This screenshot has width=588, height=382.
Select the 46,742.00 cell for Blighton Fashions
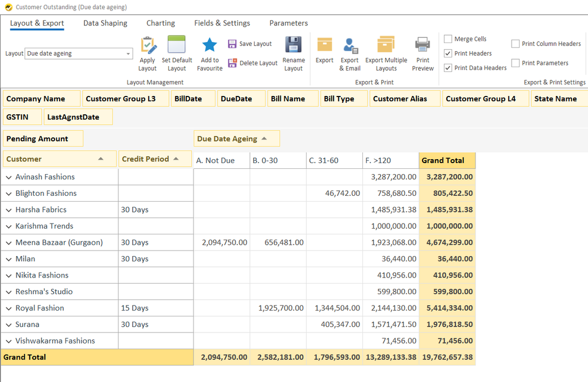pos(335,193)
